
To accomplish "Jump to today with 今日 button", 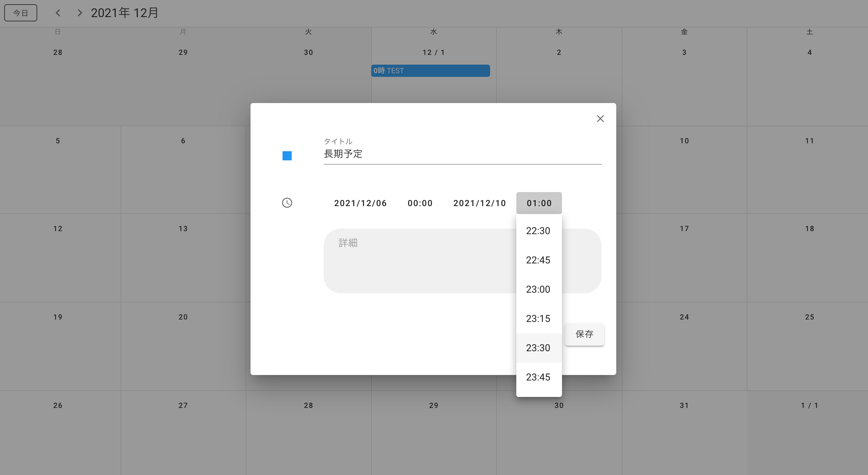I will pyautogui.click(x=20, y=12).
